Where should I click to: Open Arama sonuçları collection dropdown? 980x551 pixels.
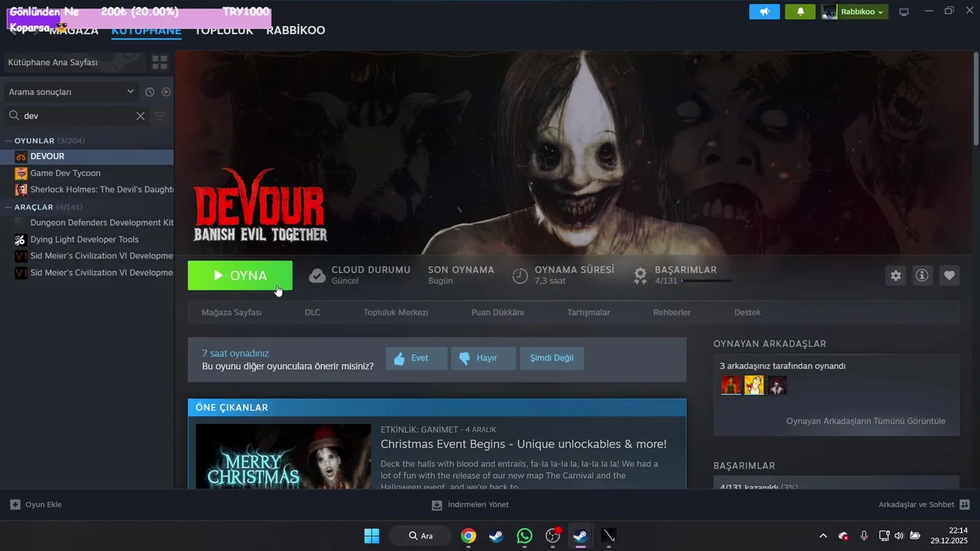[71, 92]
